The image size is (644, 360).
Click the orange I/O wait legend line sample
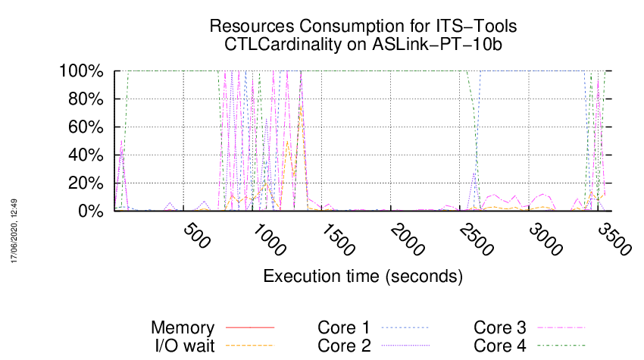click(250, 346)
